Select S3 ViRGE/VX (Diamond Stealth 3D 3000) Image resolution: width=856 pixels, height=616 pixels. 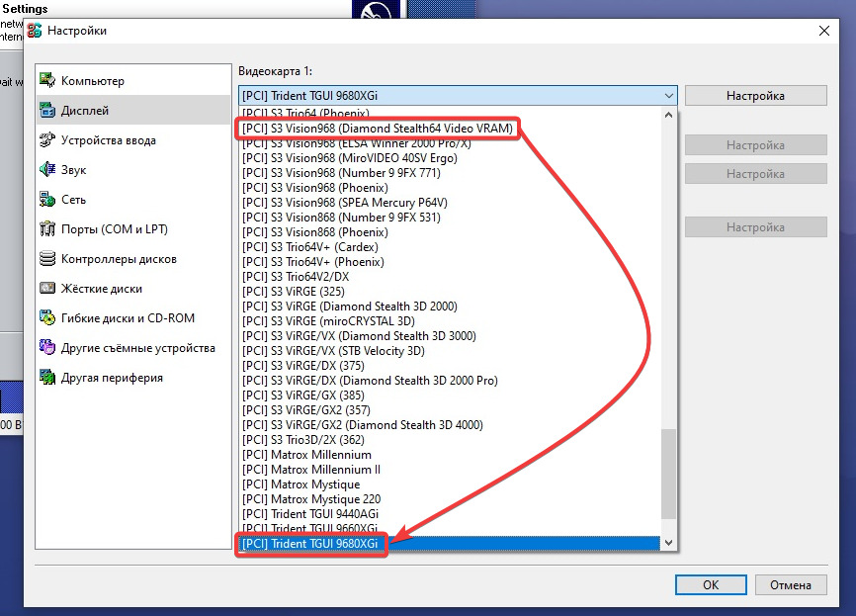coord(451,336)
